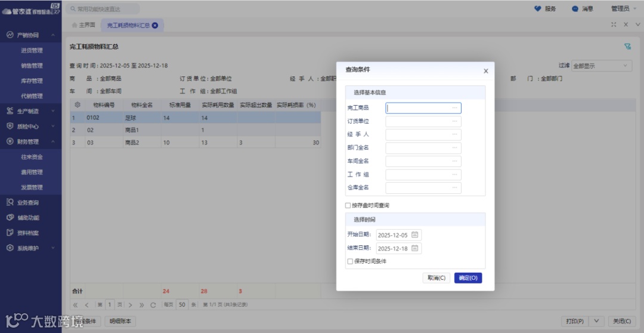Click the 确定(O) button

point(468,278)
